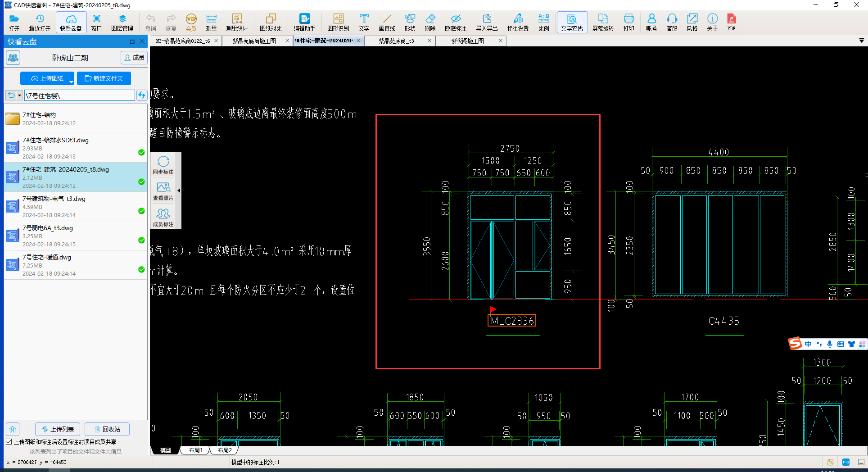Toggle 隐藏标注 hide annotations
This screenshot has height=472, width=868.
pyautogui.click(x=456, y=23)
